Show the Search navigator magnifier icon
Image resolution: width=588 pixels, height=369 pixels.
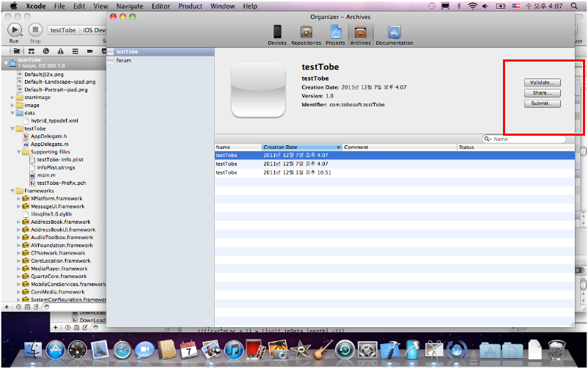pos(45,51)
